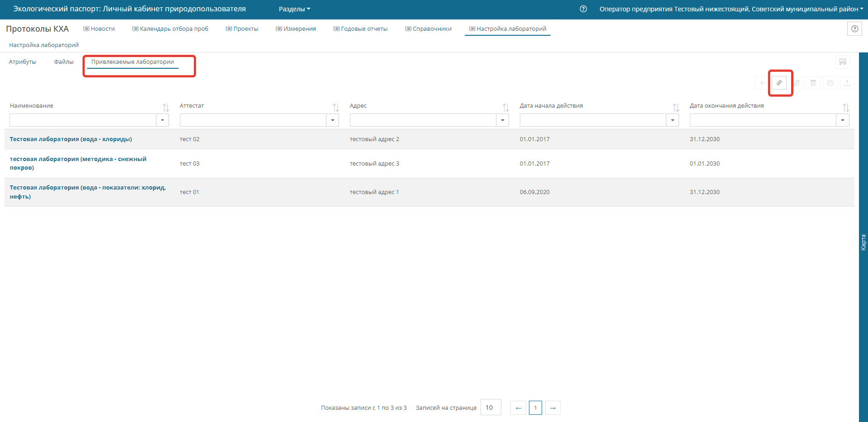Click the records per page field
868x422 pixels.
(491, 408)
